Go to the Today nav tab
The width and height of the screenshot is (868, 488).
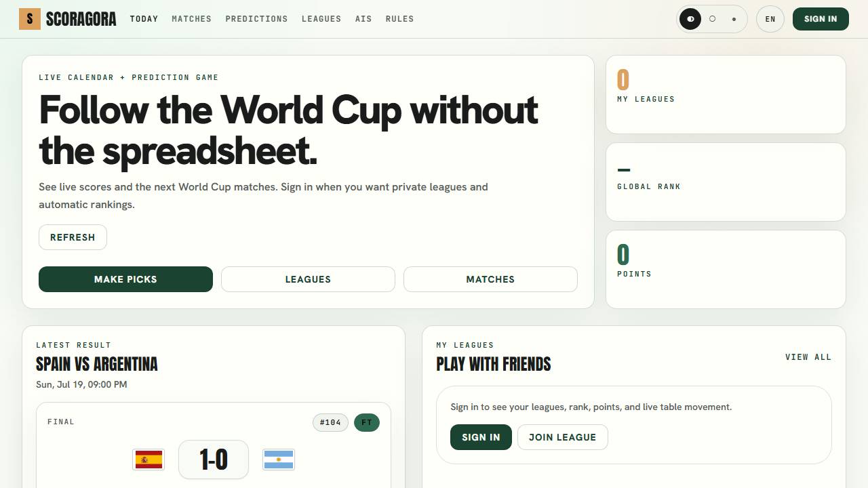pyautogui.click(x=144, y=19)
